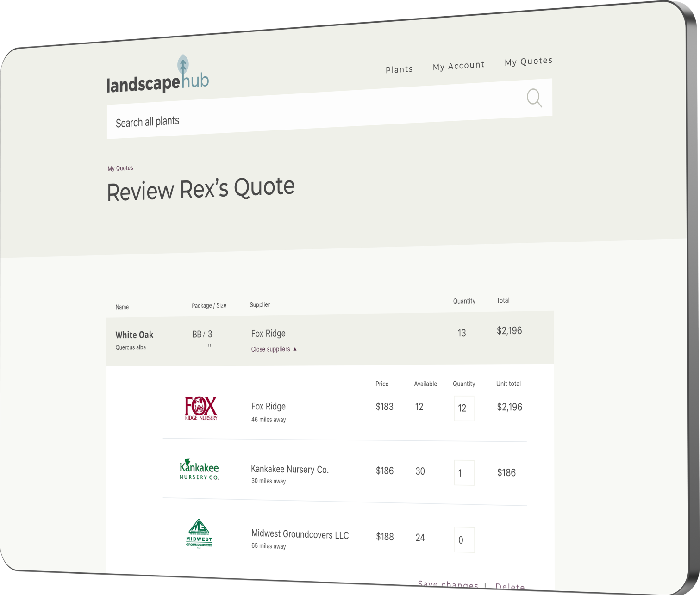Image resolution: width=700 pixels, height=595 pixels.
Task: Go to My Account in navigation
Action: pos(458,66)
